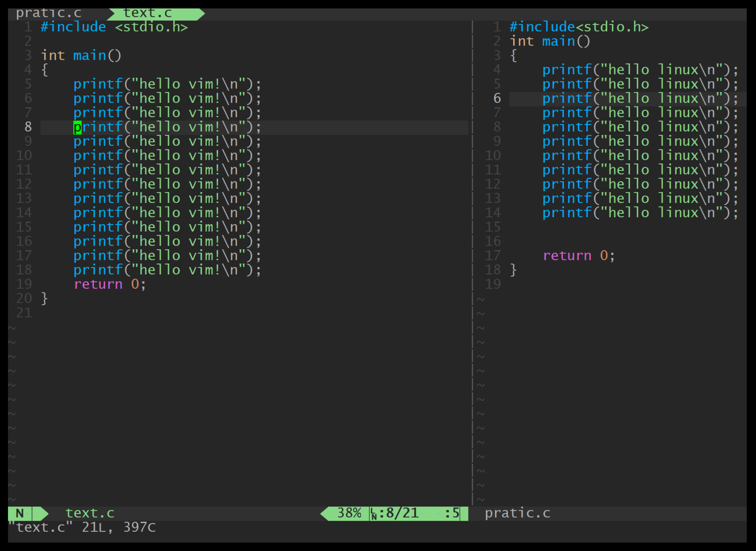
Task: Click printf hello vim on line 6 of text.c
Action: click(x=167, y=99)
